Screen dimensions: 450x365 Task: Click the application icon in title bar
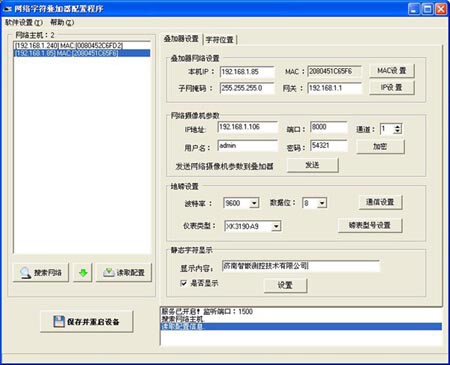tap(7, 9)
